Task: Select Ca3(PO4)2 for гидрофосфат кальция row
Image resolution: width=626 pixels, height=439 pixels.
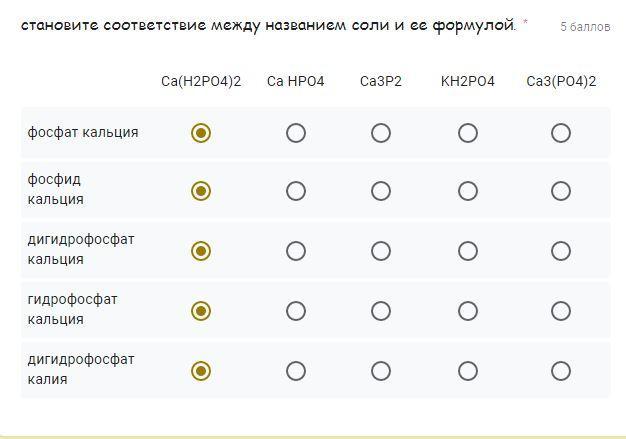Action: pyautogui.click(x=561, y=311)
